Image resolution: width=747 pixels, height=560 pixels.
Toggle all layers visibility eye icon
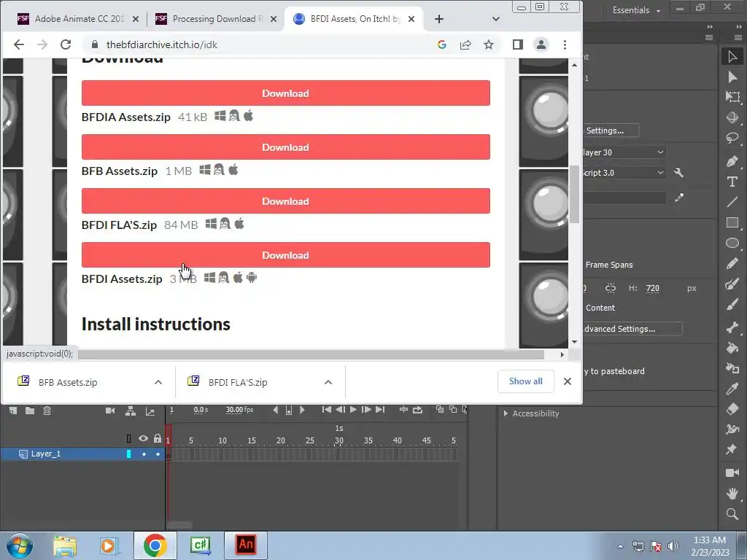pos(144,438)
